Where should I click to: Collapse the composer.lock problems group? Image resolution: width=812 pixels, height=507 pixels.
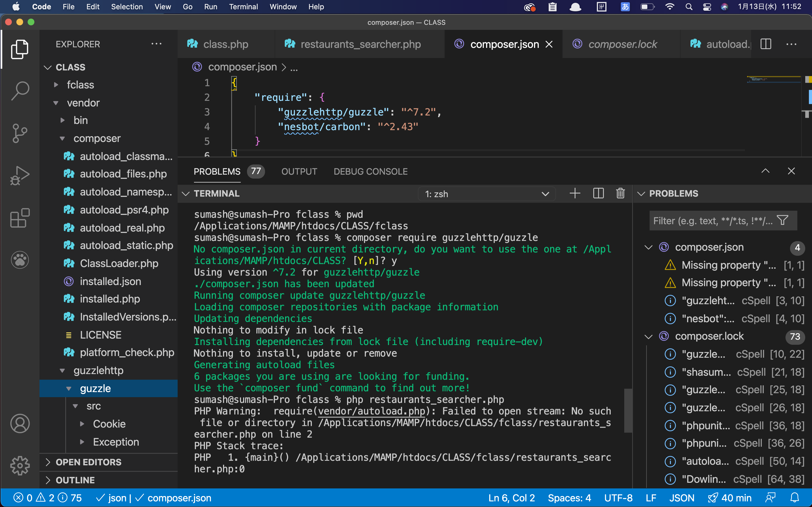pos(648,336)
